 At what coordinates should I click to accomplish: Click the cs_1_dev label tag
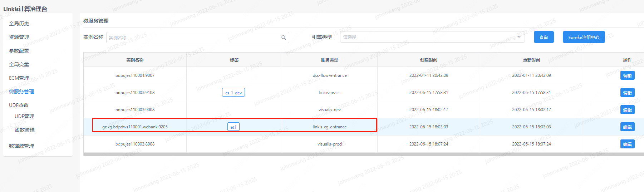pos(233,93)
